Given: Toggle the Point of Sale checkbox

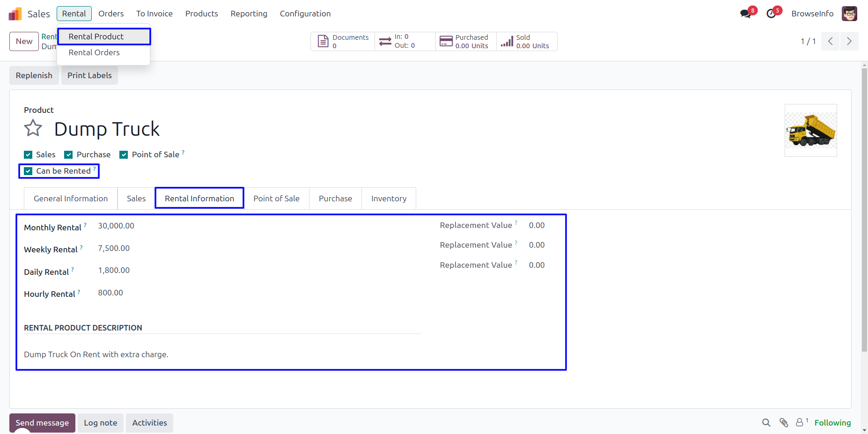Looking at the screenshot, I should click(x=124, y=155).
